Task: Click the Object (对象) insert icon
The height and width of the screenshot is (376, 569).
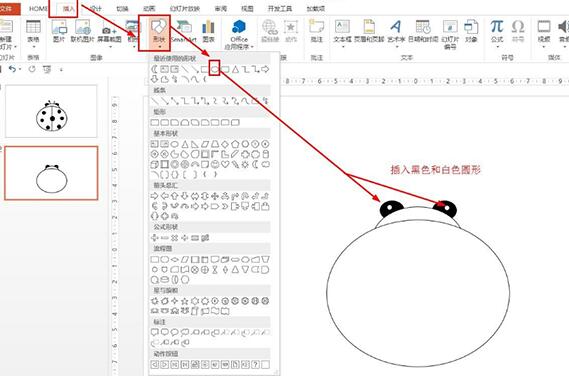Action: [x=471, y=31]
